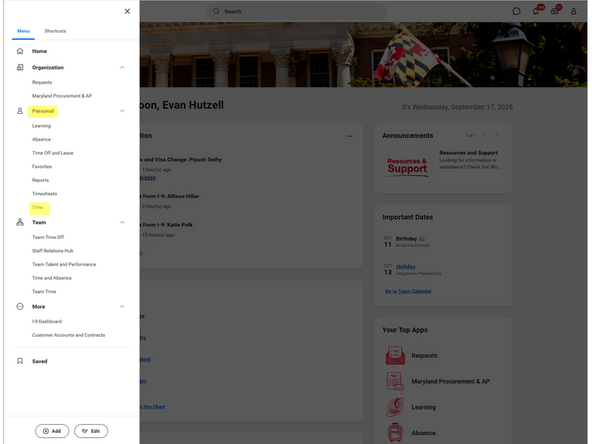Collapse the Team section chevron

pos(122,222)
